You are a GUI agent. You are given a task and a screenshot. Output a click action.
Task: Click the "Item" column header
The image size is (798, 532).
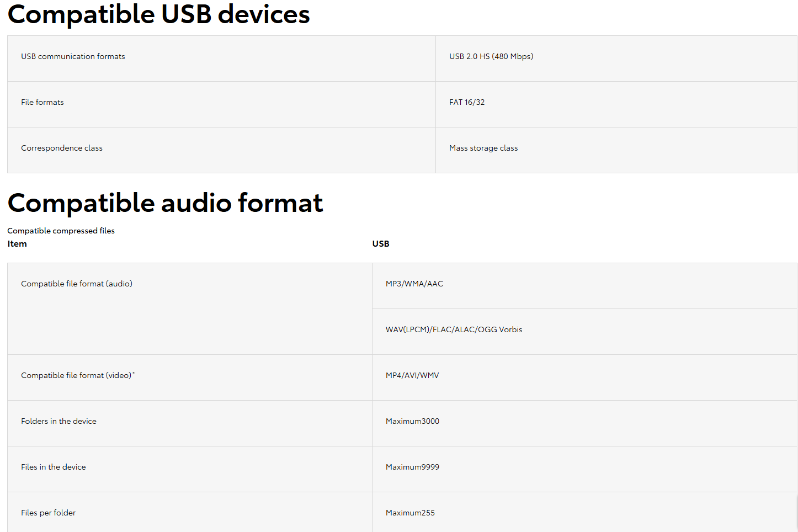[17, 244]
